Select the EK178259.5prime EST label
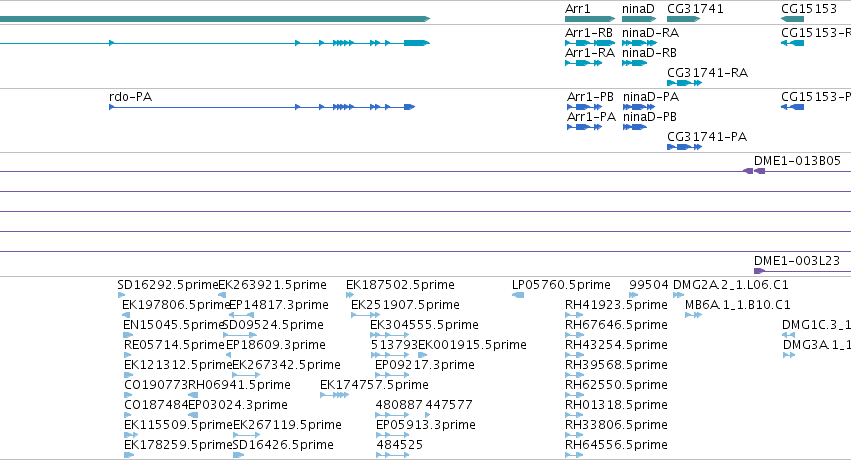Viewport: 851px width, 460px height. click(178, 445)
